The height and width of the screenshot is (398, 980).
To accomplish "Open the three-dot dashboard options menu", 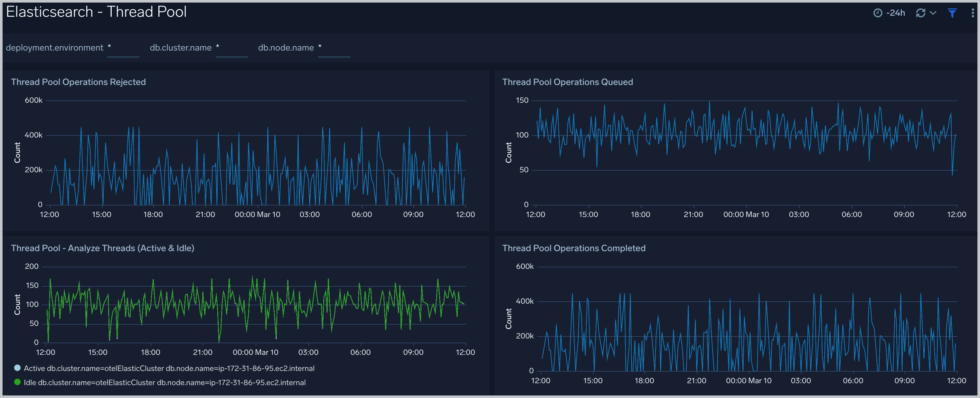I will (x=972, y=13).
